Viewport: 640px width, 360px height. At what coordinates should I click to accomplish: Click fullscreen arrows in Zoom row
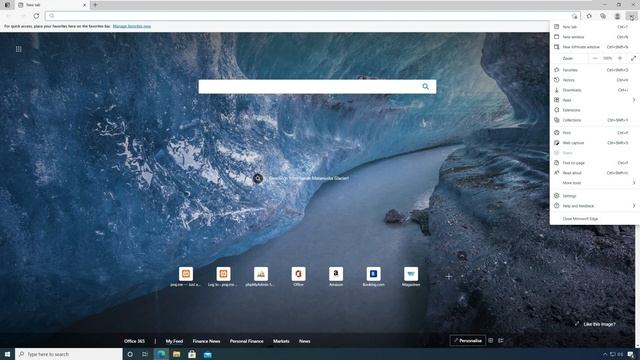pyautogui.click(x=633, y=58)
